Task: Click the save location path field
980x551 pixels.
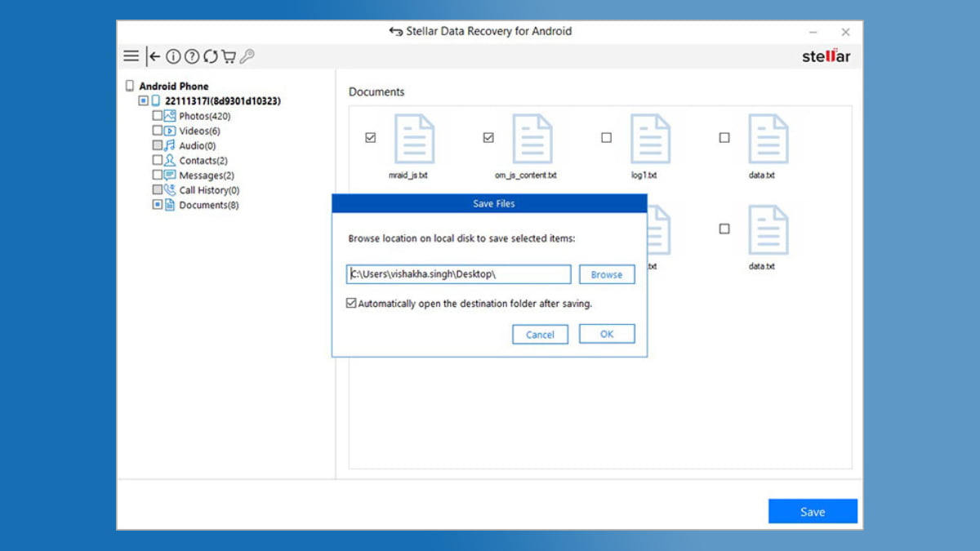Action: (458, 274)
